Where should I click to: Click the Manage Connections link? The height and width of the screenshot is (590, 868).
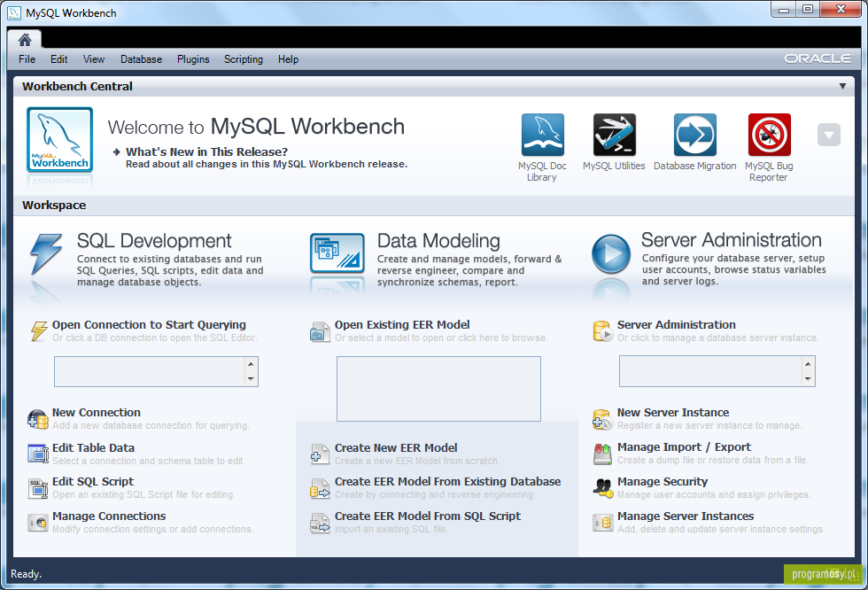click(109, 516)
